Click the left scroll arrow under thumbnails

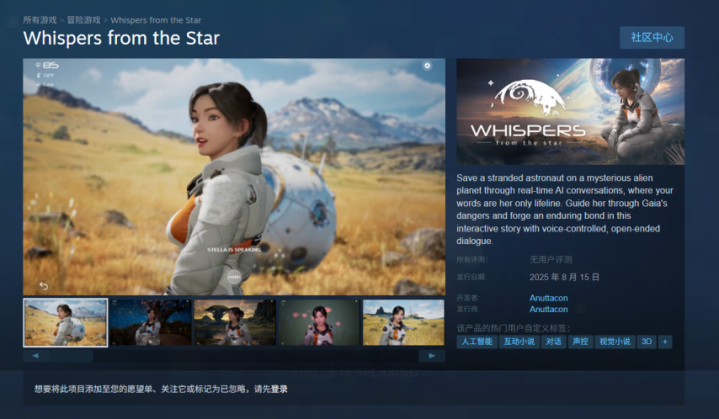click(x=36, y=356)
